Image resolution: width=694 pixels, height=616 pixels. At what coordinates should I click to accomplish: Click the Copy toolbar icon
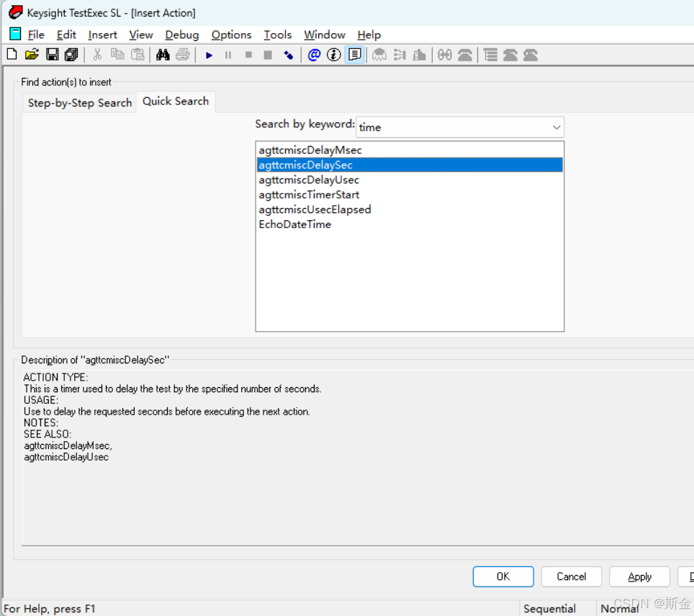coord(117,55)
